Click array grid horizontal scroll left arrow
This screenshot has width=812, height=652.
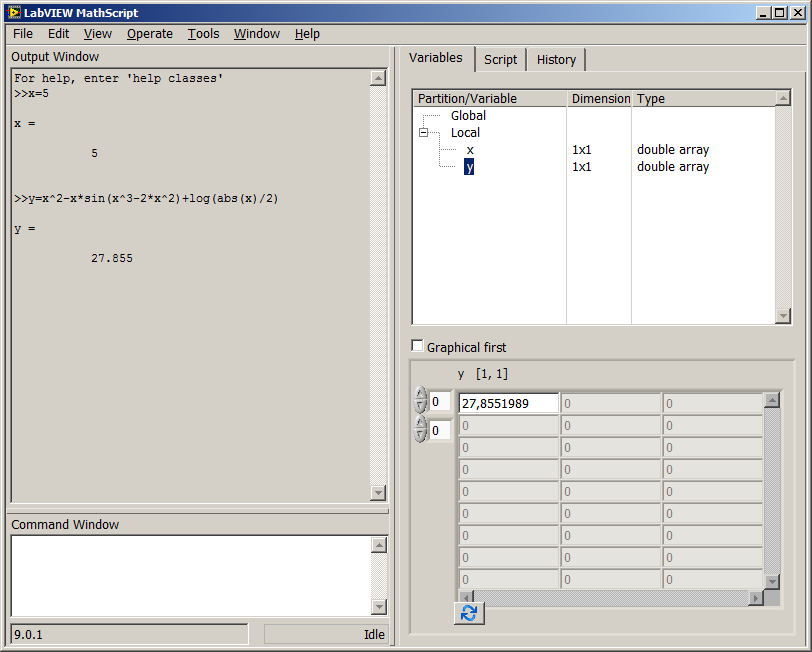[466, 598]
